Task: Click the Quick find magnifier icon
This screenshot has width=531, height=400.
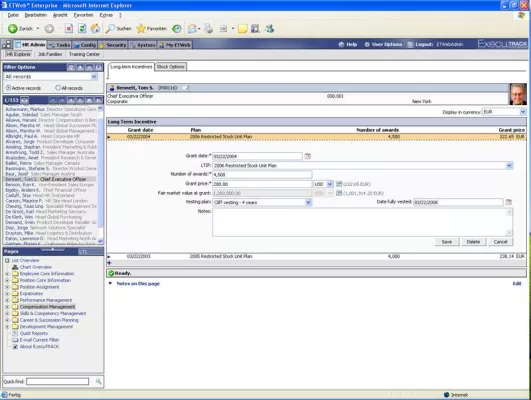Action: pos(98,381)
